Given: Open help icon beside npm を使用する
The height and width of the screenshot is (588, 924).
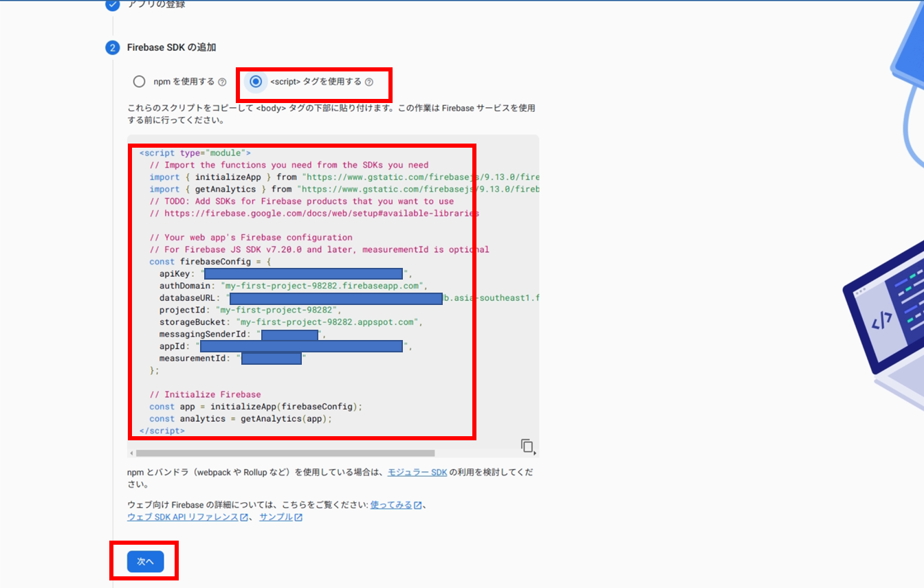Looking at the screenshot, I should (x=222, y=82).
